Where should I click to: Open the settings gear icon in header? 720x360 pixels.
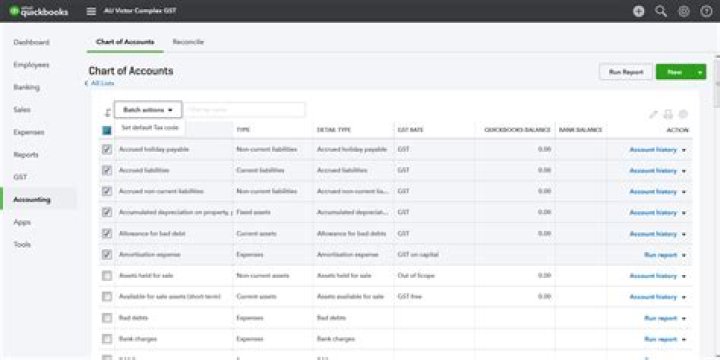(x=684, y=11)
